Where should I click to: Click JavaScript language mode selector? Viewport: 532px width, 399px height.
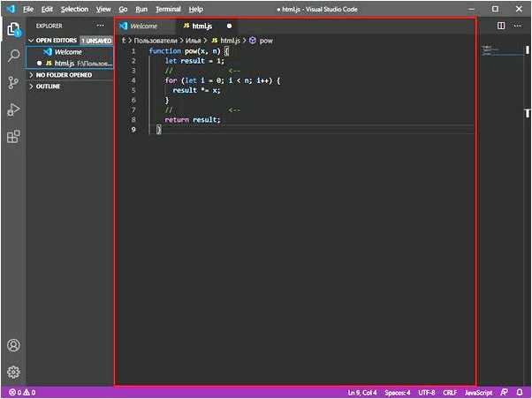coord(478,392)
